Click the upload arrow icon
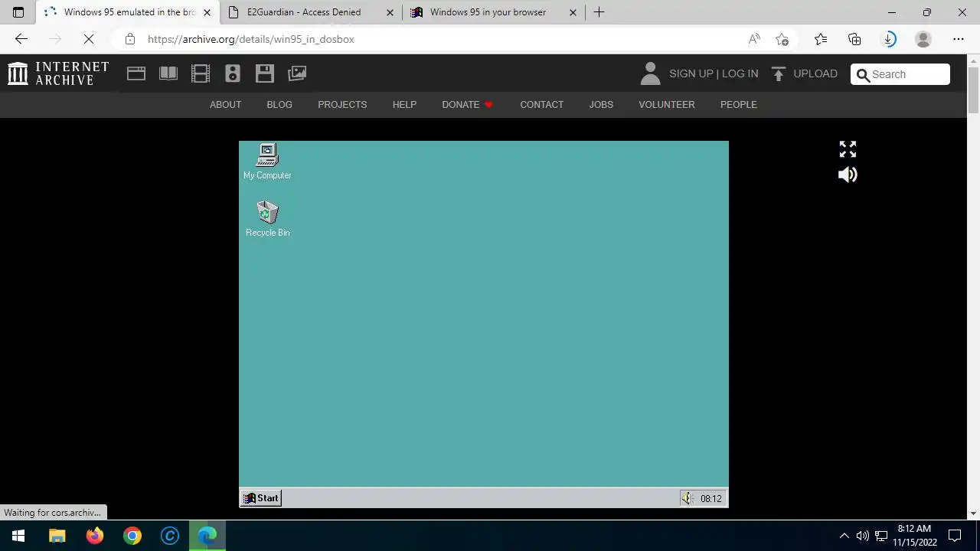980x551 pixels. click(x=779, y=73)
